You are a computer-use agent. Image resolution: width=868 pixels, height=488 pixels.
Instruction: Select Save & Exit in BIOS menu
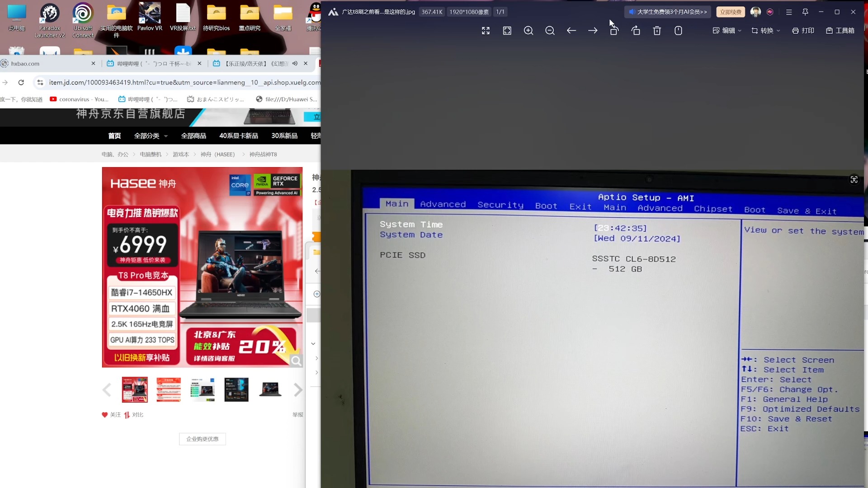[x=808, y=210]
